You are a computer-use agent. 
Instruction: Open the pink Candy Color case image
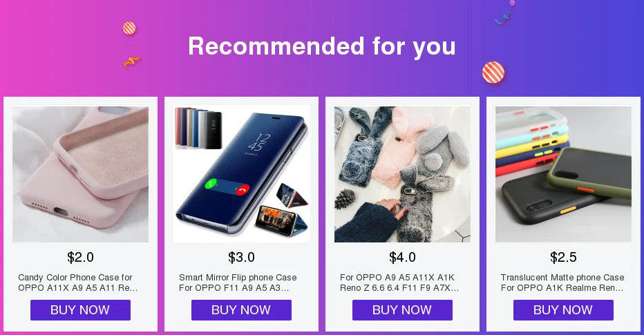[80, 174]
